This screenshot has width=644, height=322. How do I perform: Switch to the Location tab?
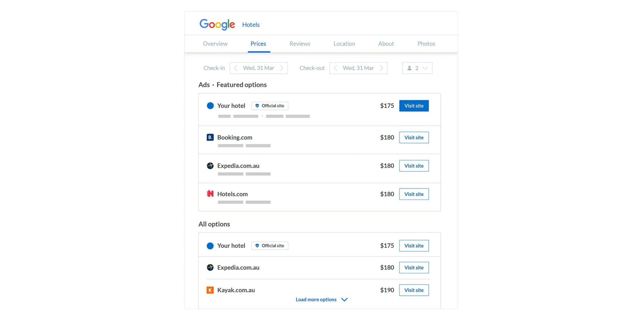[344, 43]
